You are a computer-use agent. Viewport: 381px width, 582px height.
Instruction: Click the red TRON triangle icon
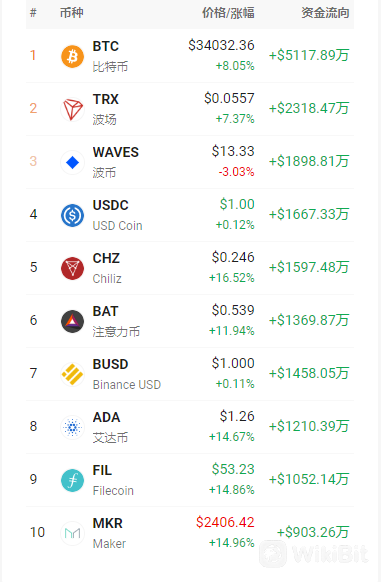tap(72, 109)
